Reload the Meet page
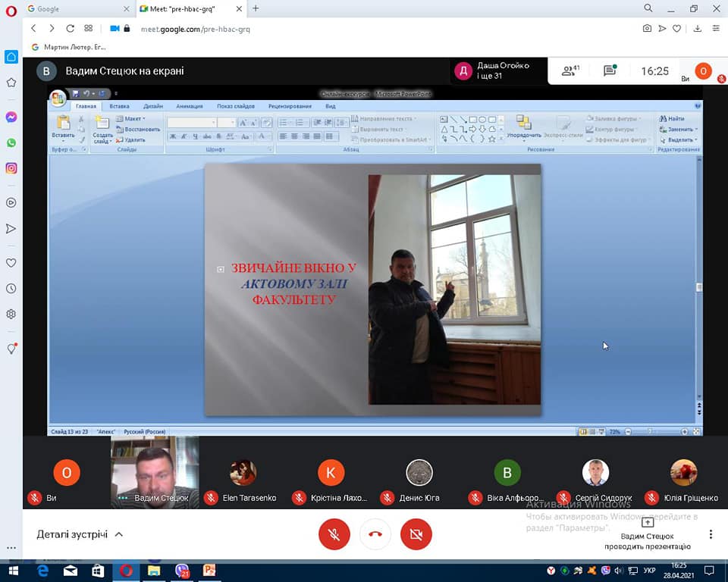This screenshot has height=582, width=728. 70,28
